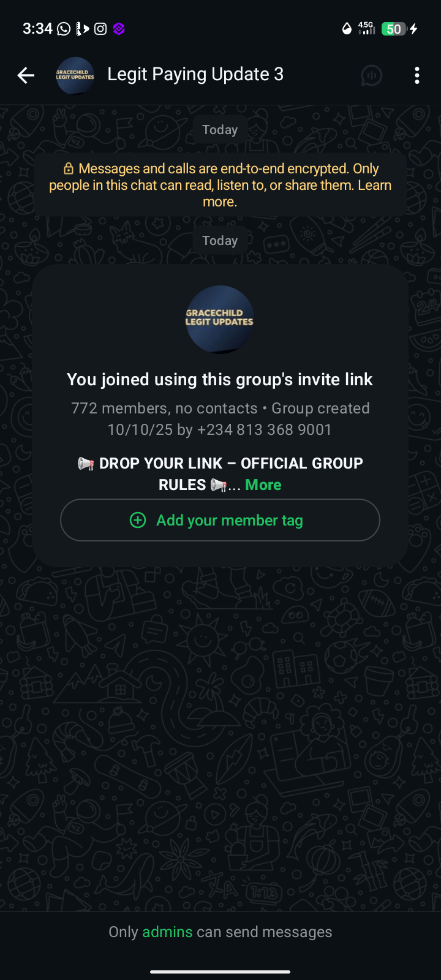The height and width of the screenshot is (980, 441).
Task: Open Legit Paying Update 3 group info
Action: click(195, 75)
